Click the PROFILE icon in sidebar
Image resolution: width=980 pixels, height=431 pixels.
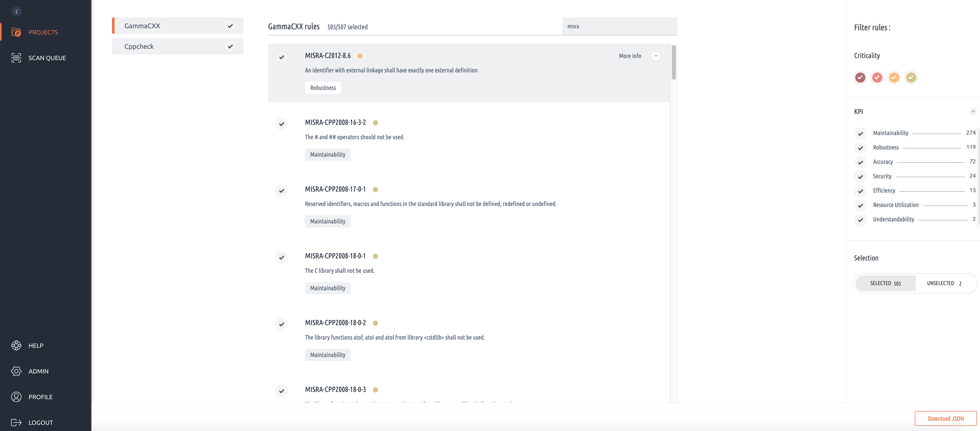[x=17, y=396]
